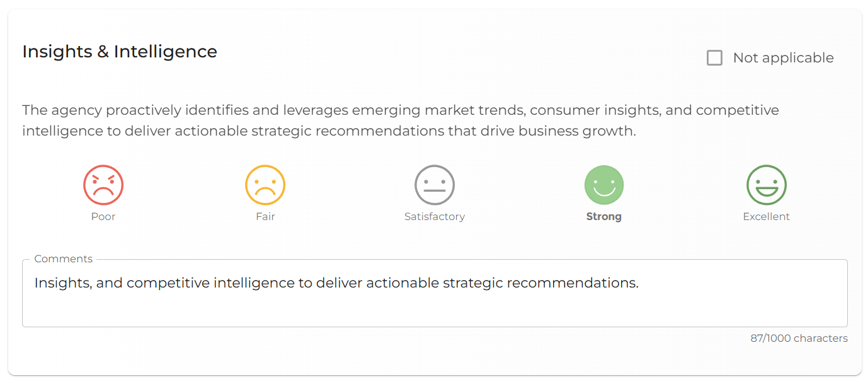The width and height of the screenshot is (868, 384).
Task: Choose the Strong smiling face icon
Action: click(x=603, y=184)
